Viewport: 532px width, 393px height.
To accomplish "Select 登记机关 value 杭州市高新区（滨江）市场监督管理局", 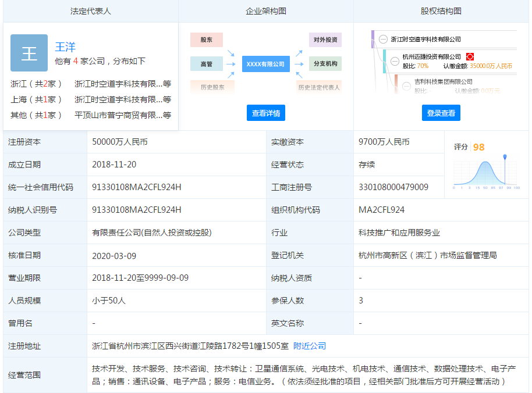I will pos(427,255).
